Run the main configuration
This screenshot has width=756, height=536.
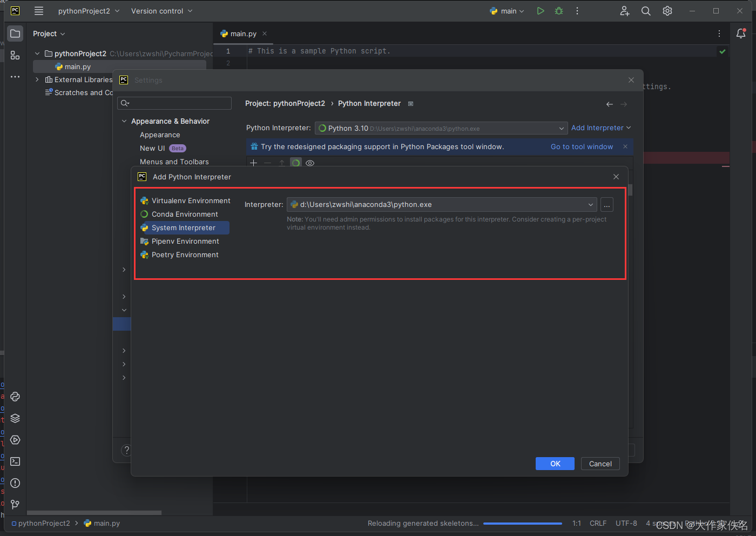coord(540,11)
